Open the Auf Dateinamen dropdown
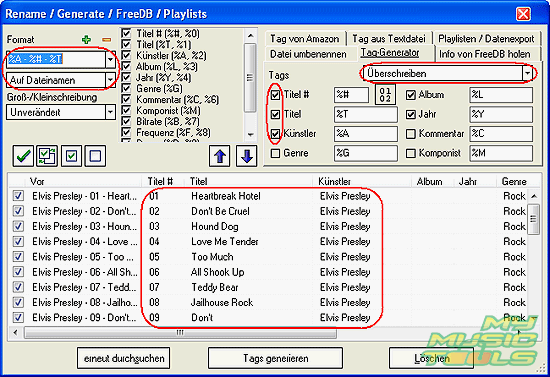 pos(110,80)
